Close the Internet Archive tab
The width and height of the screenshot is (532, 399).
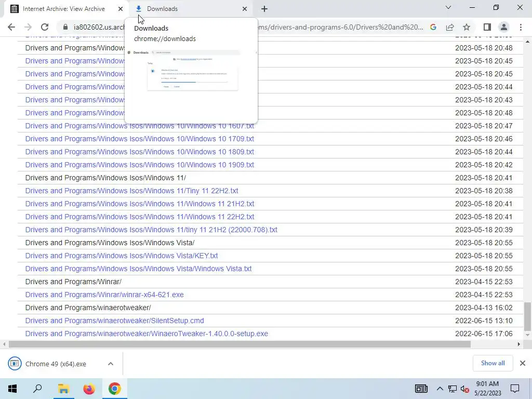pos(121,9)
